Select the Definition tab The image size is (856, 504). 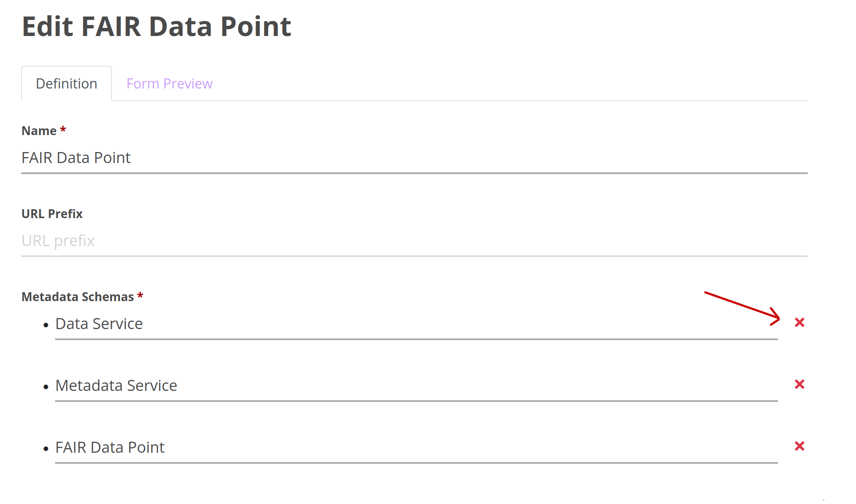point(67,83)
